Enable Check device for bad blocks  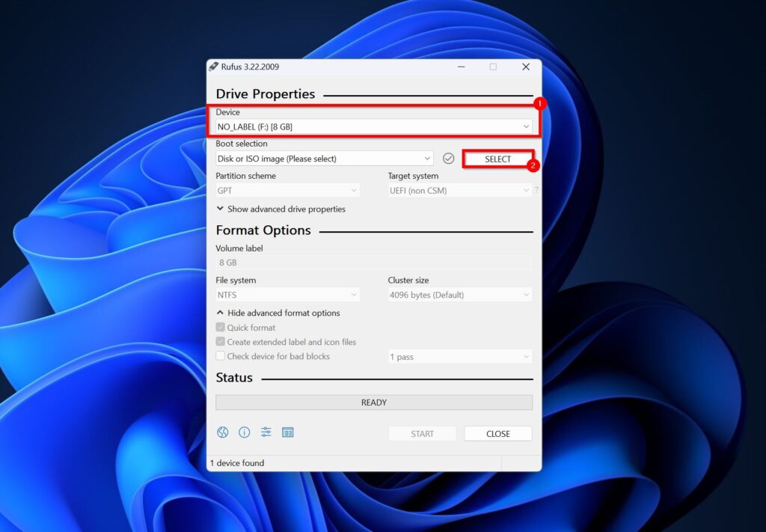click(x=220, y=356)
